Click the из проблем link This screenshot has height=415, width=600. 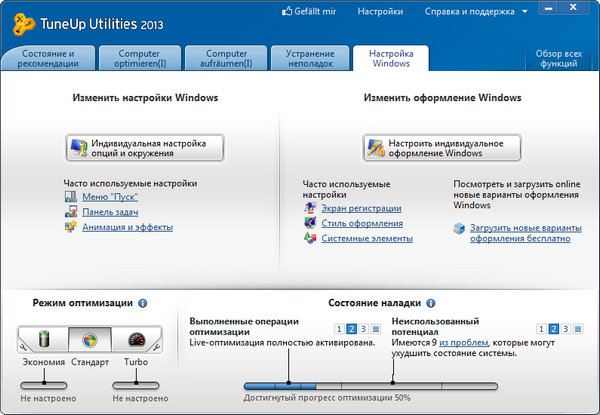click(463, 343)
